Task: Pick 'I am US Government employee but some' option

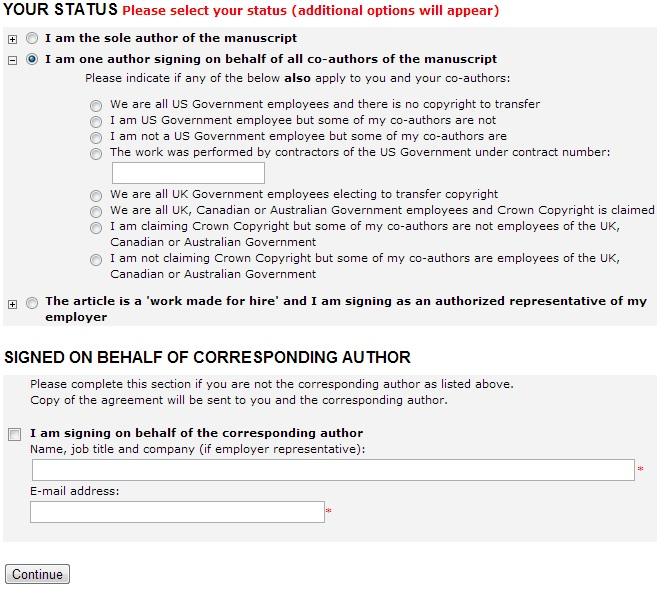Action: tap(96, 121)
